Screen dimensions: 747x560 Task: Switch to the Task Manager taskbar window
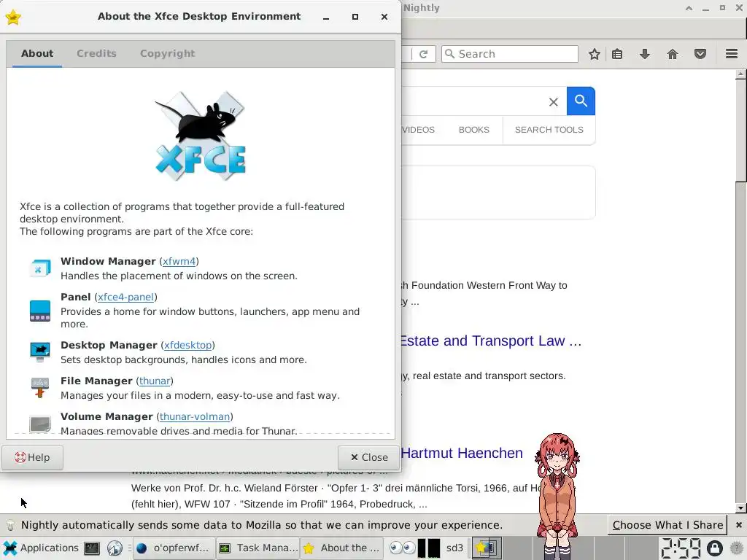(x=258, y=548)
